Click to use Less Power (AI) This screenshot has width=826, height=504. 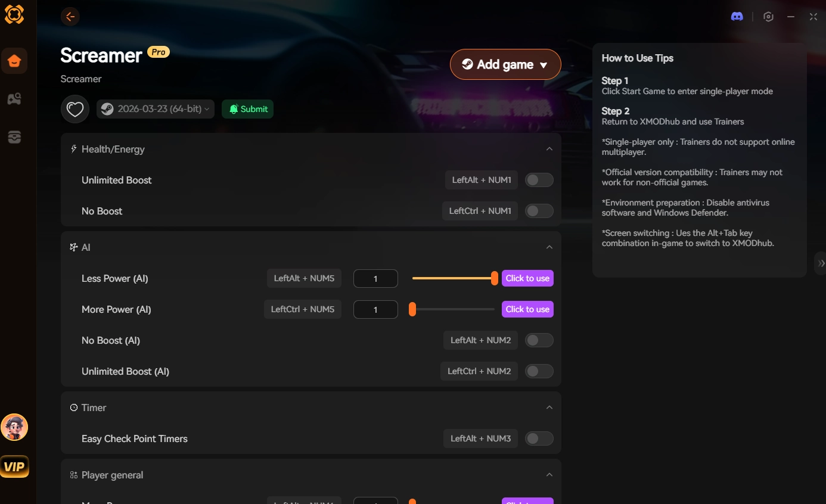(x=527, y=278)
